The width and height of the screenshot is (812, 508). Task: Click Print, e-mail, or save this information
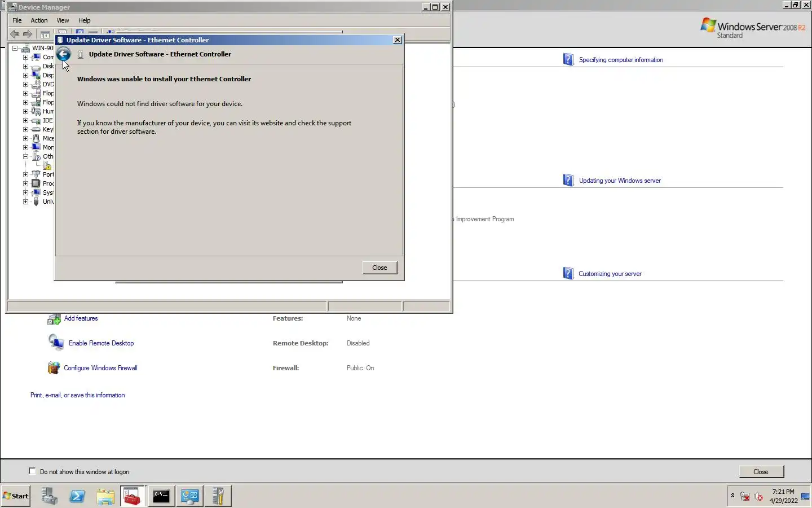coord(77,395)
